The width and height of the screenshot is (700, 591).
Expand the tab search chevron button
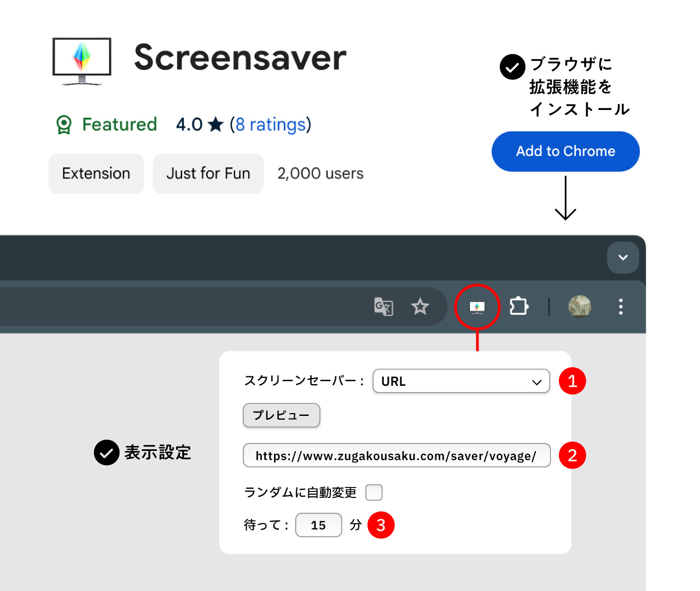point(623,257)
